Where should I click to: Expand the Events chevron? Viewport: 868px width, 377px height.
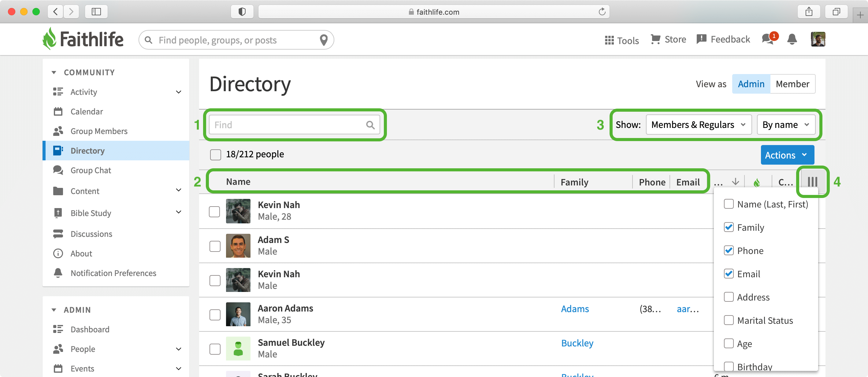point(179,368)
